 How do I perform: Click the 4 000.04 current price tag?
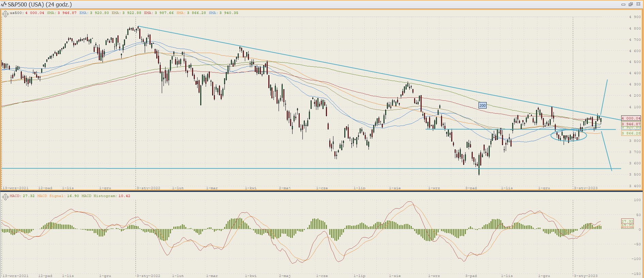point(631,118)
